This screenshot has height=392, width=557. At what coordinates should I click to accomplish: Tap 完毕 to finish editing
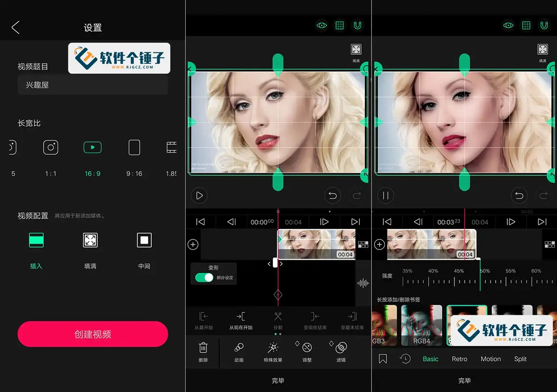278,380
